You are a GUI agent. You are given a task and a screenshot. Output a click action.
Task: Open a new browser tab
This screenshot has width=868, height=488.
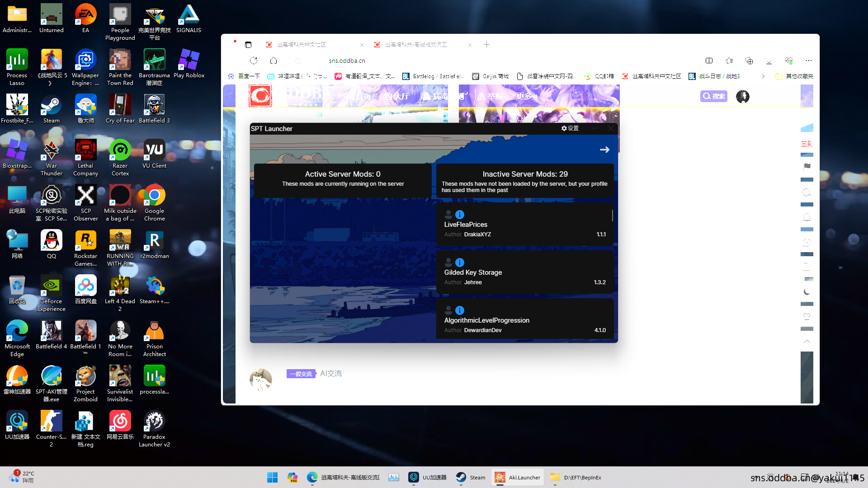486,45
